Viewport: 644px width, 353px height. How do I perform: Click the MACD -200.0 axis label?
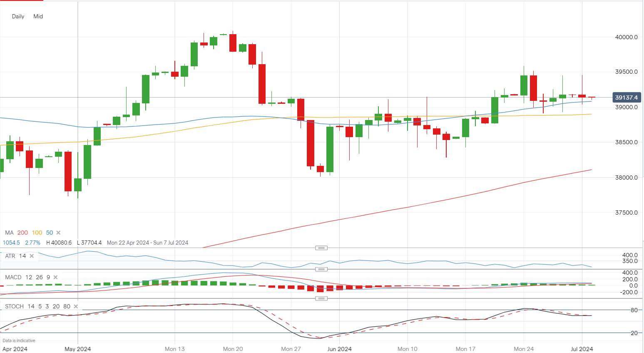pyautogui.click(x=629, y=292)
